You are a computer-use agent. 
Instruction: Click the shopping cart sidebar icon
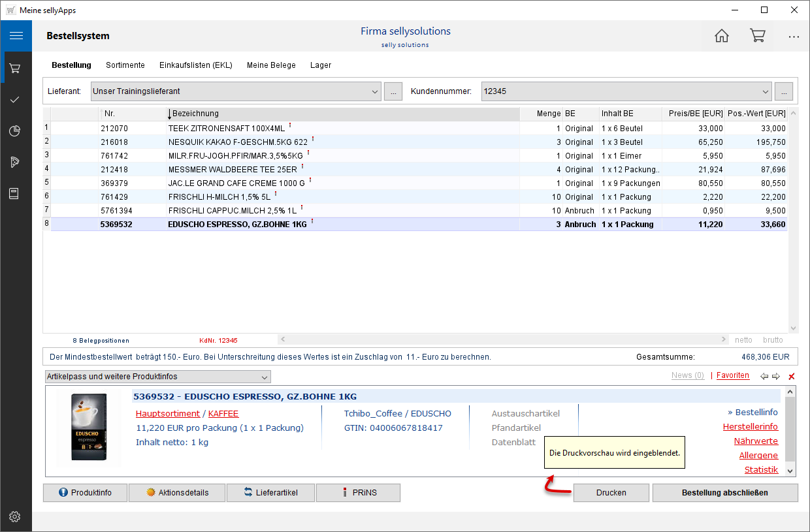[15, 68]
